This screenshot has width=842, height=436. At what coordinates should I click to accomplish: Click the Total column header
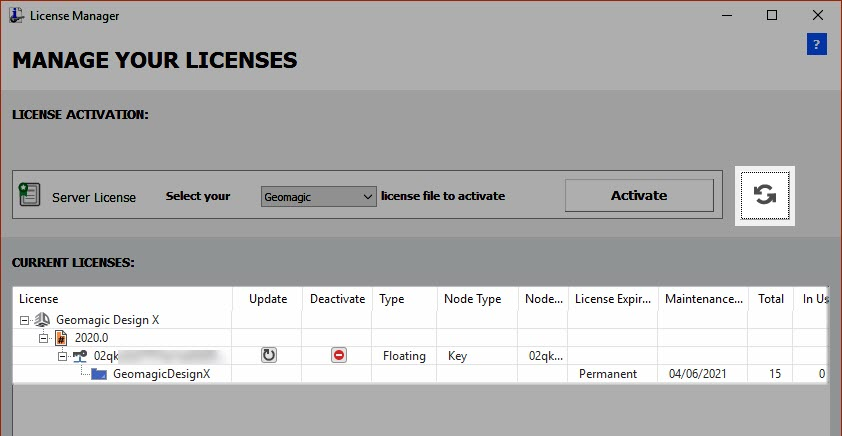point(770,299)
